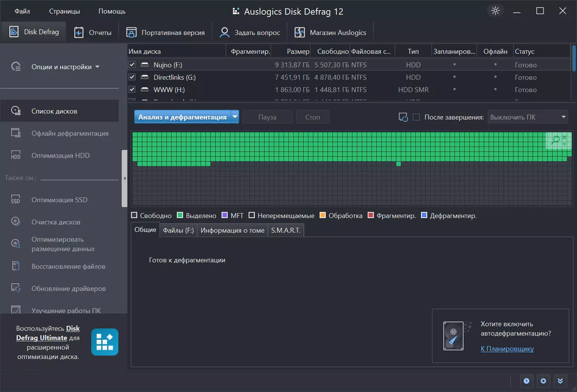
Task: Sort by the Свободно column header
Action: pos(330,51)
